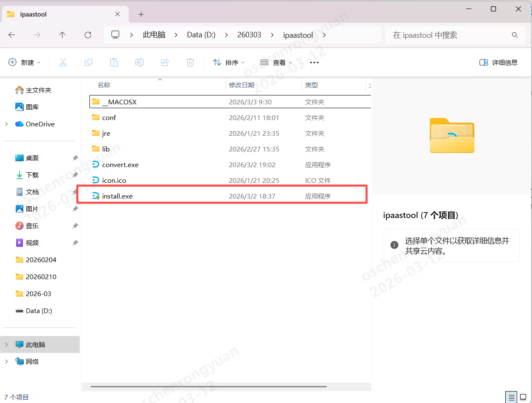The height and width of the screenshot is (403, 532).
Task: Click the Paste icon in the toolbar
Action: point(114,62)
